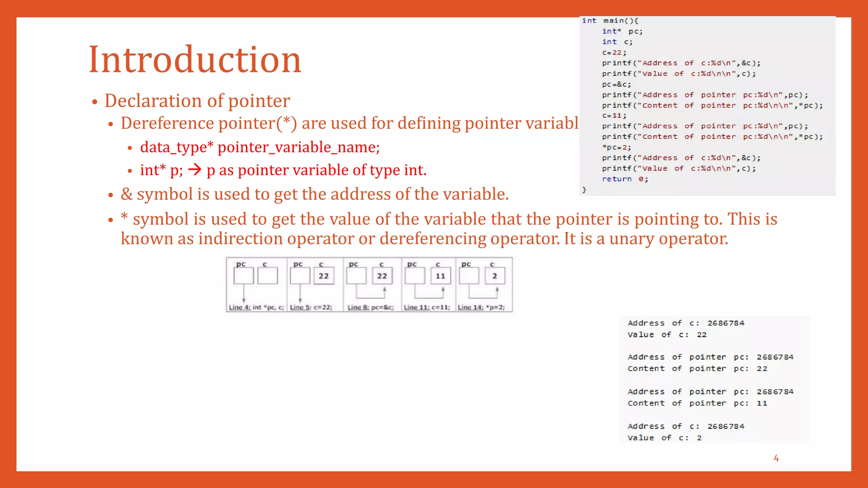Click the Introduction slide title
The height and width of the screenshot is (488, 868).
[x=195, y=60]
